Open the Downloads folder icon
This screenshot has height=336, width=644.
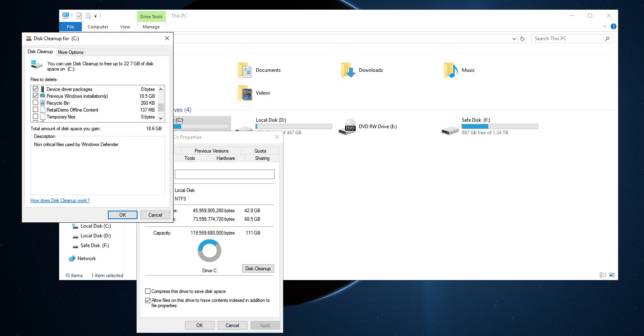348,70
